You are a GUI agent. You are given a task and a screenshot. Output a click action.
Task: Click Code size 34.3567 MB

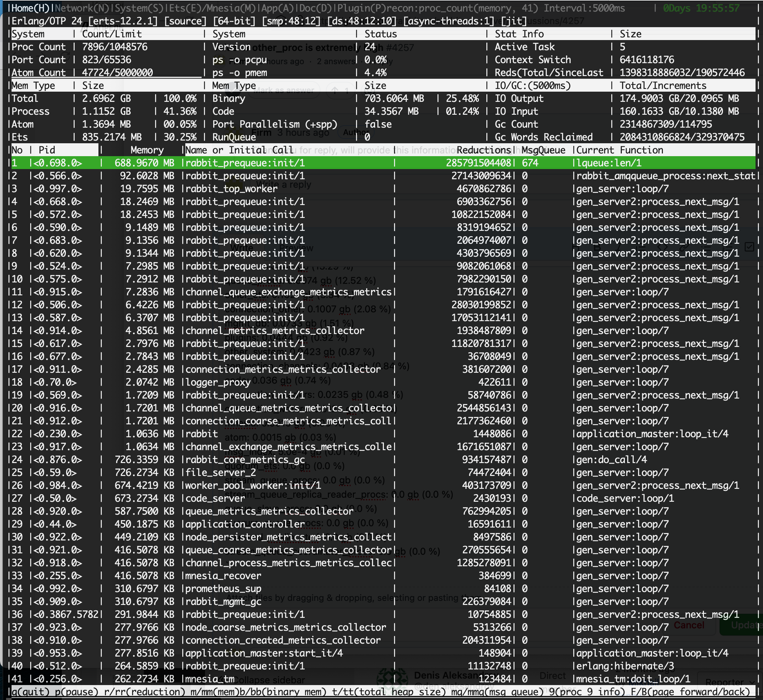392,111
